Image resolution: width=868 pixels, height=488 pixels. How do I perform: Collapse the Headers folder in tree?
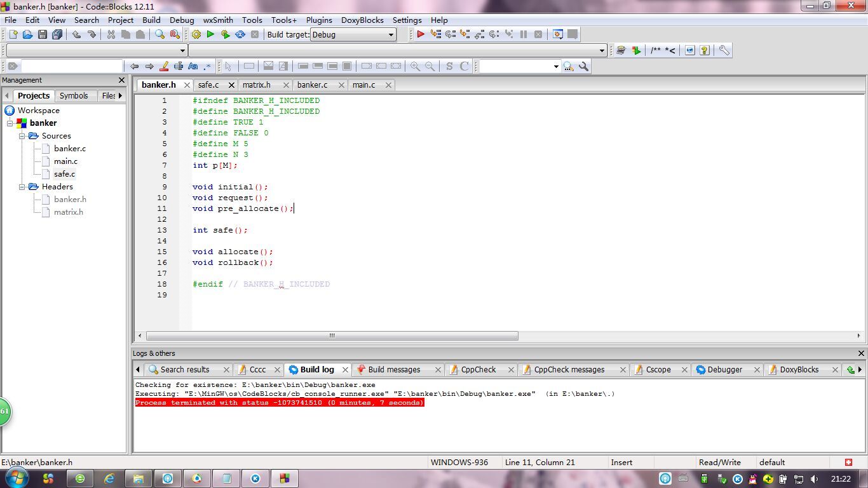[x=22, y=187]
